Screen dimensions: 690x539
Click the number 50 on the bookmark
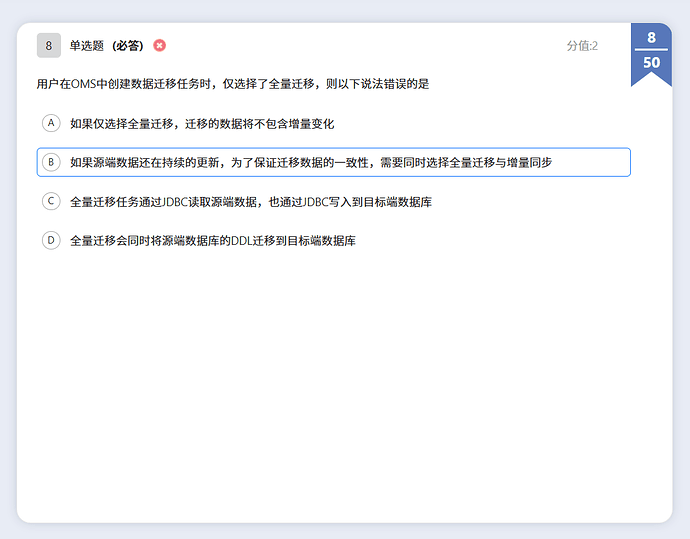point(651,62)
